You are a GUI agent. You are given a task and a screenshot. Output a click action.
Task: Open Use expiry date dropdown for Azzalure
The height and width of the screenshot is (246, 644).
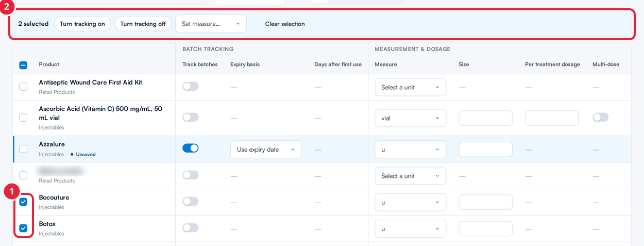266,150
